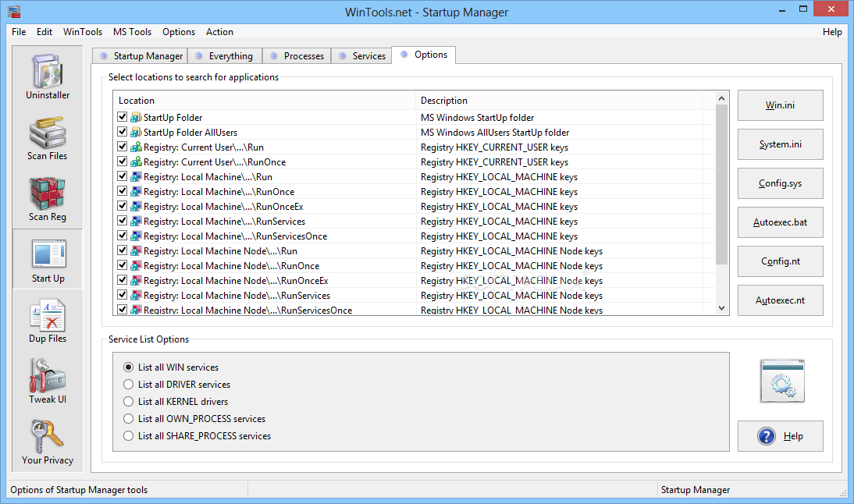Click the System.ini button

point(780,144)
